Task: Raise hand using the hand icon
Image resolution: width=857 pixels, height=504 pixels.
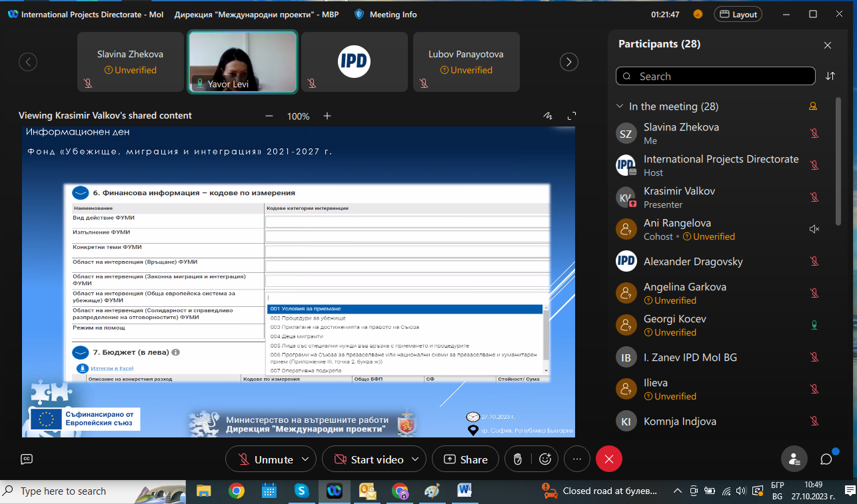Action: (517, 459)
